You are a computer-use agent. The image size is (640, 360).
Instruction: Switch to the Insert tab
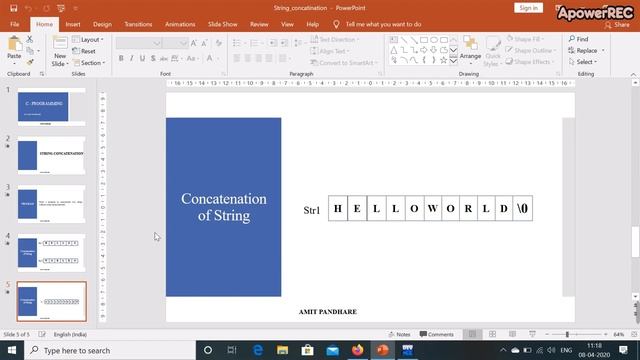click(x=73, y=24)
